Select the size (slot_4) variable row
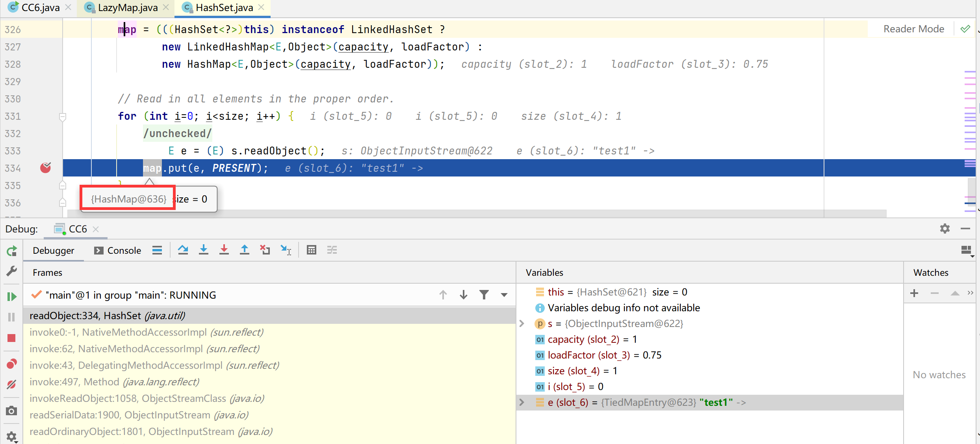 coord(710,371)
